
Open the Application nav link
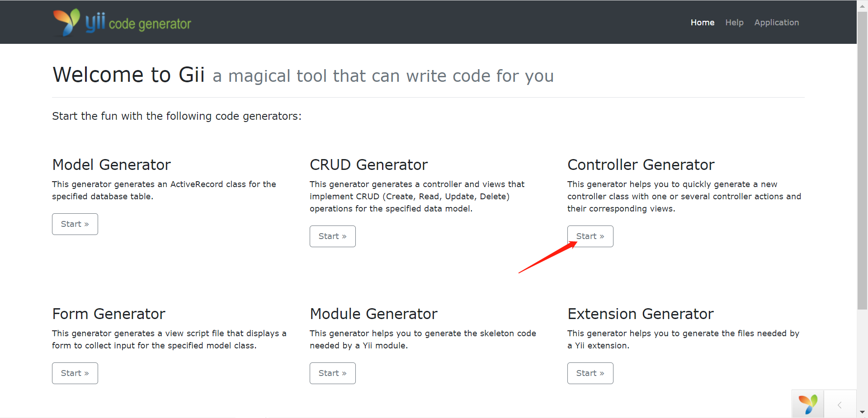776,22
